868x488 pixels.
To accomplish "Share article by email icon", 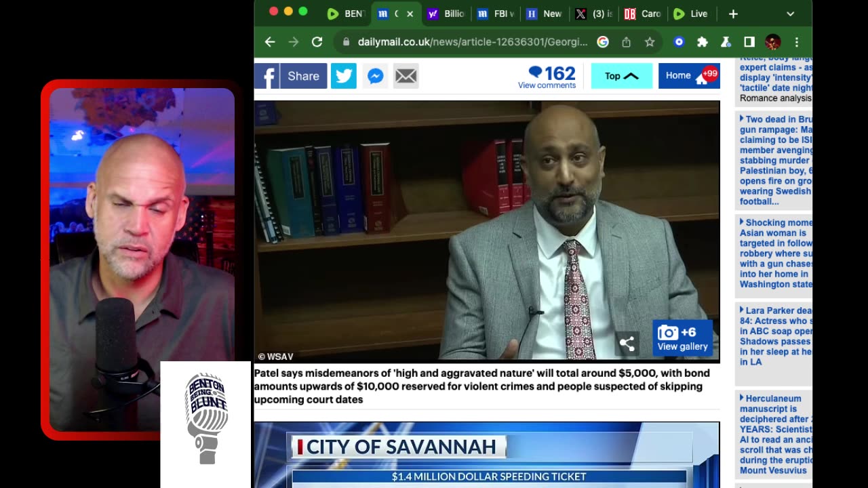I will (406, 76).
